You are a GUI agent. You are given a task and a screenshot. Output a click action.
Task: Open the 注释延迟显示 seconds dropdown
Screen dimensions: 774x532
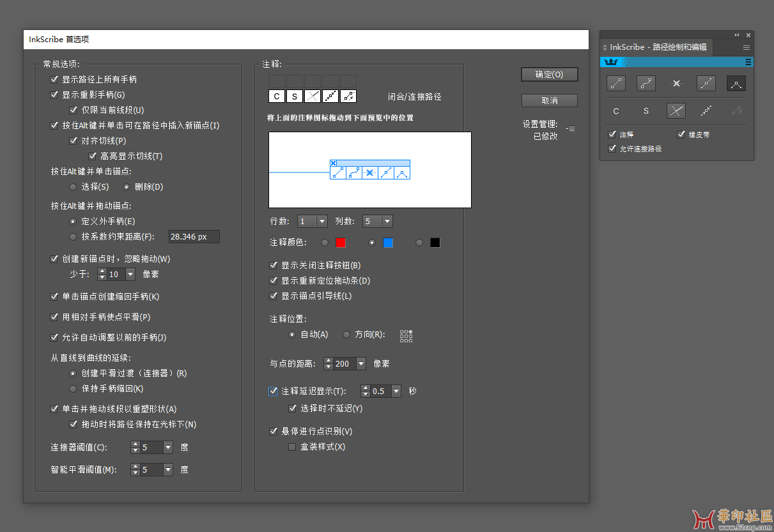pos(396,391)
